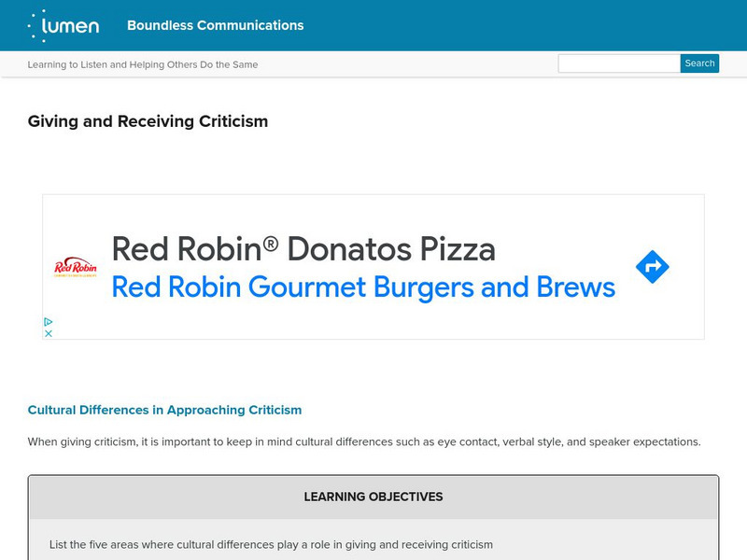Click the Red Robin logo in the ad
747x560 pixels.
click(76, 267)
